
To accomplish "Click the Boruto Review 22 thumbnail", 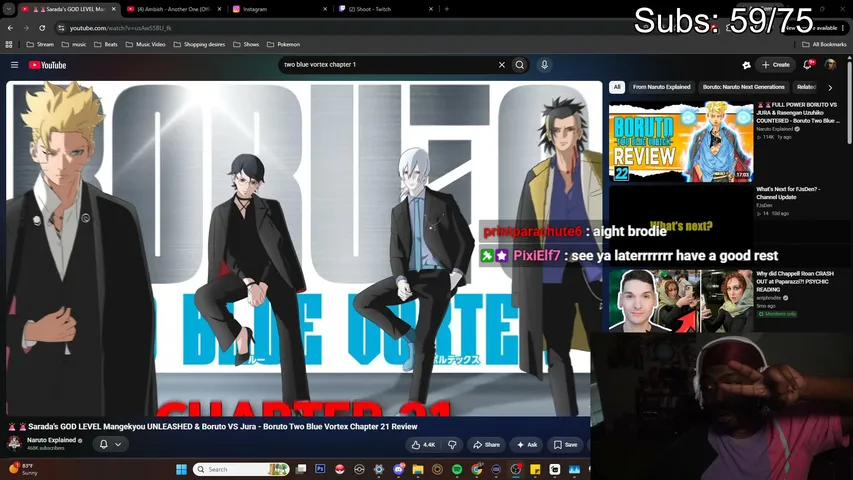I will [x=681, y=141].
